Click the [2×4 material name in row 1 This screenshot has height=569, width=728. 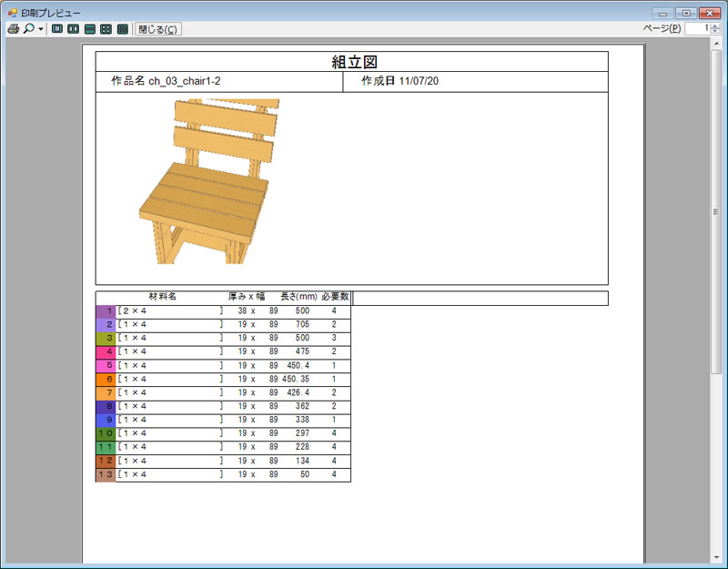click(x=132, y=310)
